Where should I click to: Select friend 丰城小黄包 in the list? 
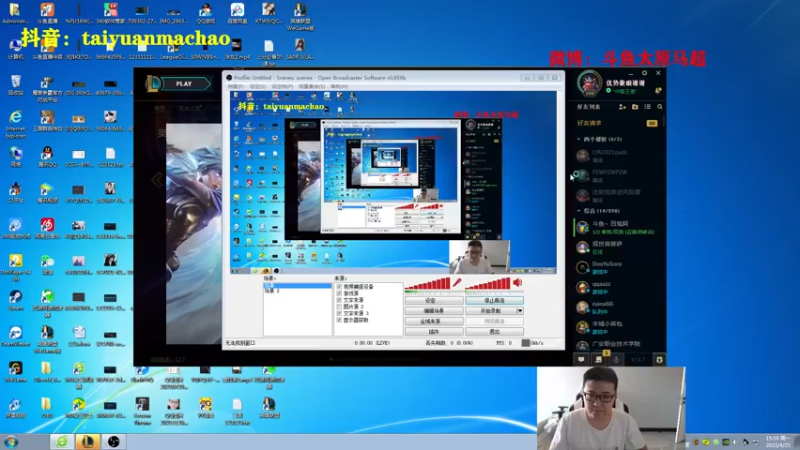619,327
